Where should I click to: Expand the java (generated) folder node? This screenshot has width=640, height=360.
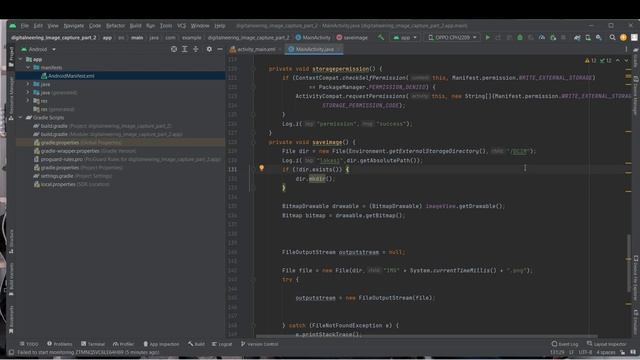[x=28, y=92]
